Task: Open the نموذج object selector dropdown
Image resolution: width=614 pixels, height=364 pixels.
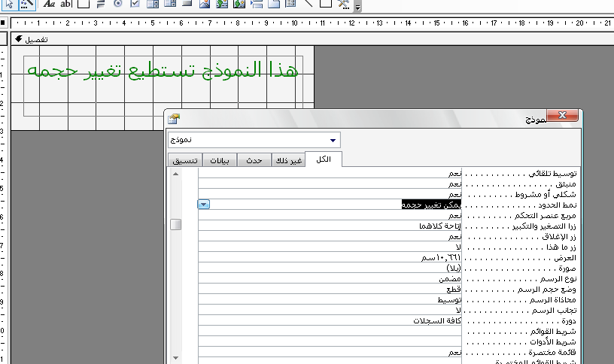Action: 333,140
